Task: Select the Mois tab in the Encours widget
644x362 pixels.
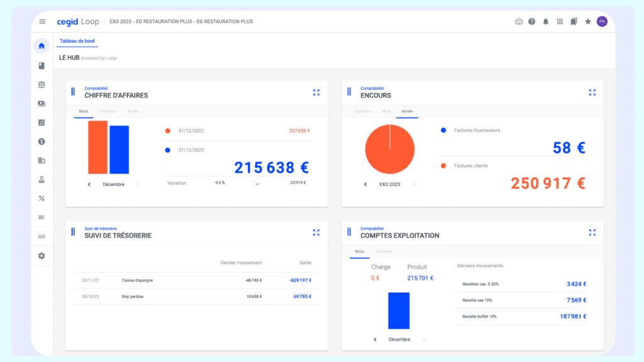Action: click(x=386, y=111)
